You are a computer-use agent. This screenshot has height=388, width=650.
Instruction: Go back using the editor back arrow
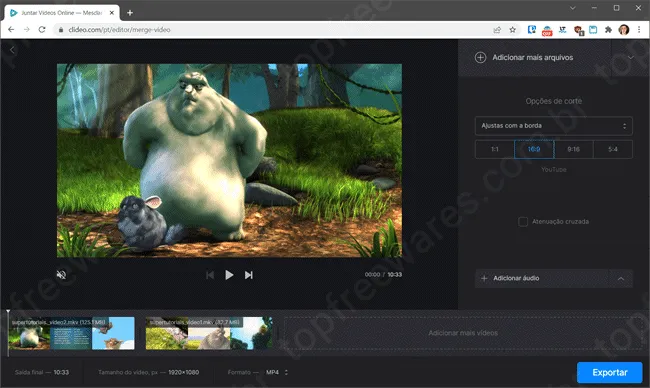(12, 50)
